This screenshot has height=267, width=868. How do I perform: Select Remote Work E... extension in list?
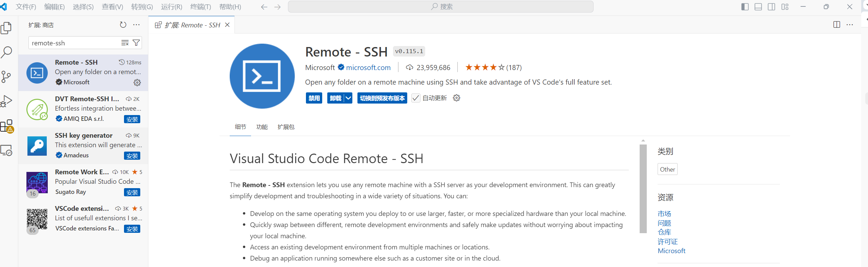coord(83,182)
